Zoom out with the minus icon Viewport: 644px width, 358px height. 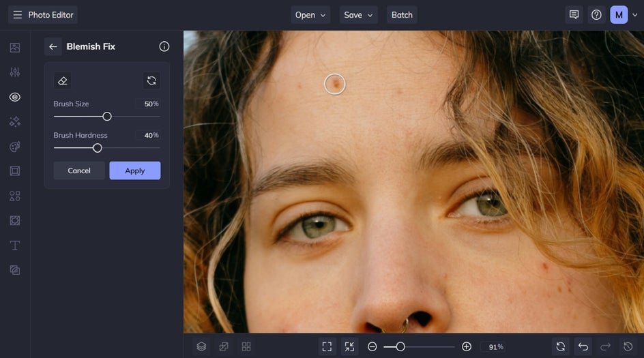pos(372,346)
